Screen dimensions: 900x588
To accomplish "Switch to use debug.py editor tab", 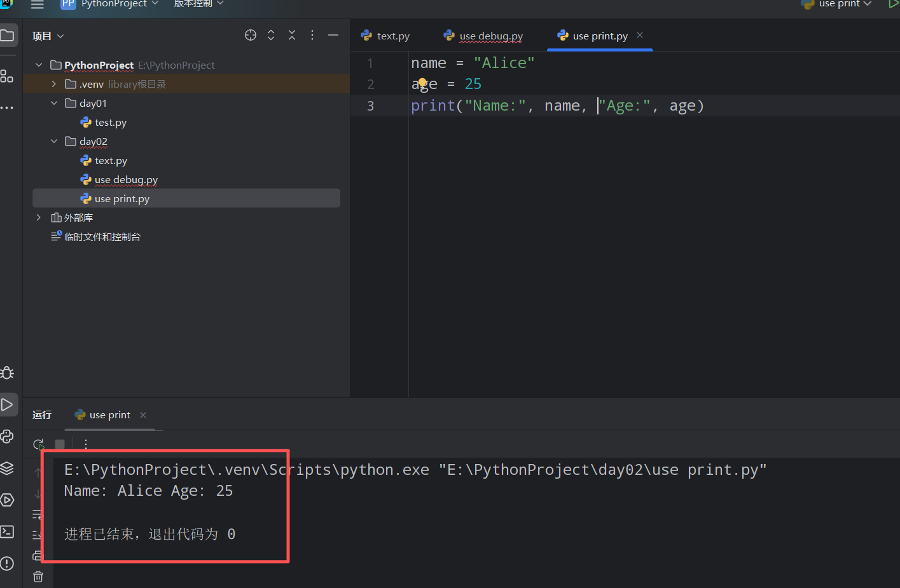I will pyautogui.click(x=483, y=36).
